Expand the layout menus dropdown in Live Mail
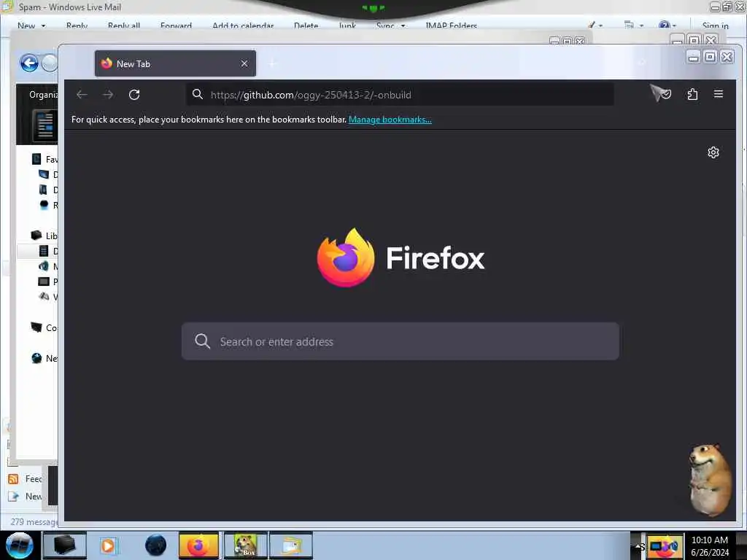The width and height of the screenshot is (747, 560). pos(641,26)
